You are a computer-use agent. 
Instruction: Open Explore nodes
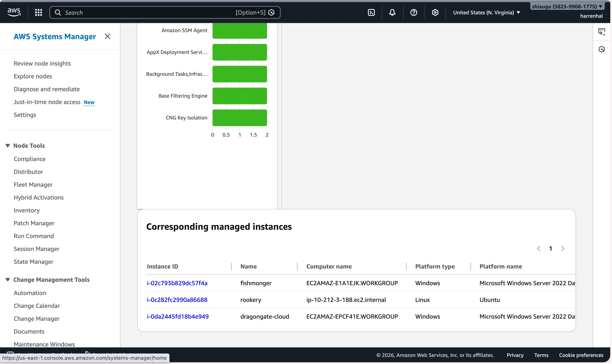pyautogui.click(x=33, y=76)
